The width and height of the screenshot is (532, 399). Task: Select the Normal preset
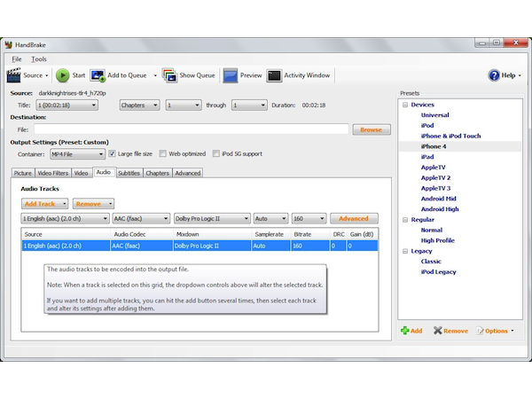432,230
